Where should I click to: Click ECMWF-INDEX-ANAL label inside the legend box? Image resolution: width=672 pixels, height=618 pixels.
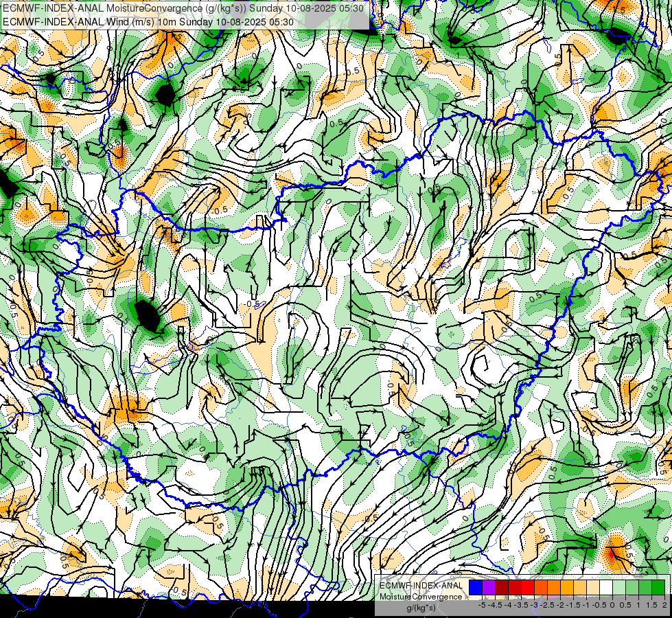[421, 586]
